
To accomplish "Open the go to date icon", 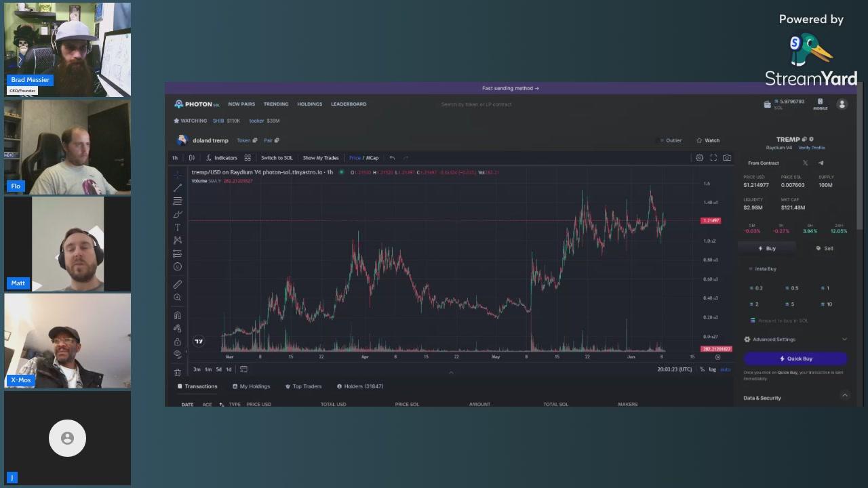I will 244,369.
